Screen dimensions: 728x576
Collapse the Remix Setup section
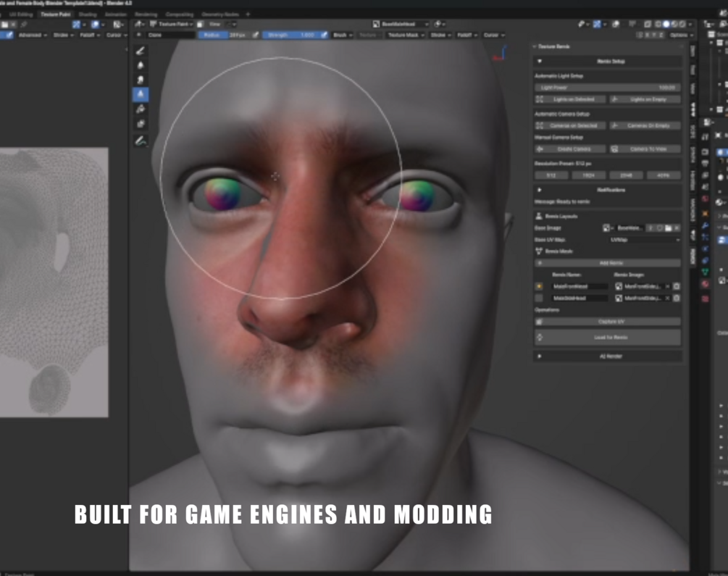pyautogui.click(x=540, y=62)
